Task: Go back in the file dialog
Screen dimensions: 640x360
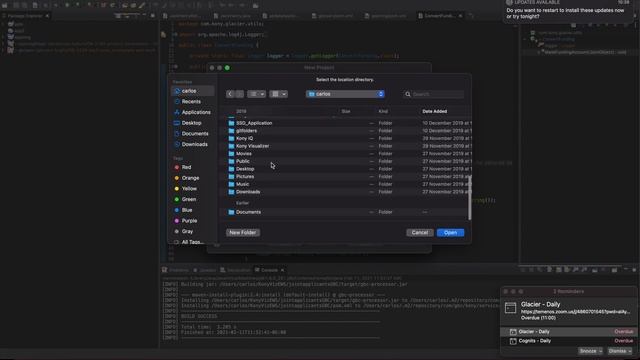Action: click(230, 94)
